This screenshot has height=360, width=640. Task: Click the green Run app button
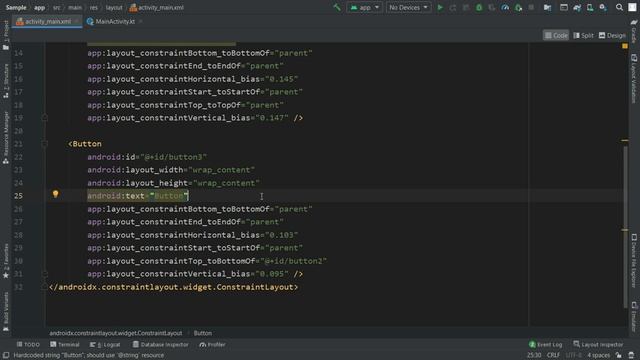(x=440, y=7)
